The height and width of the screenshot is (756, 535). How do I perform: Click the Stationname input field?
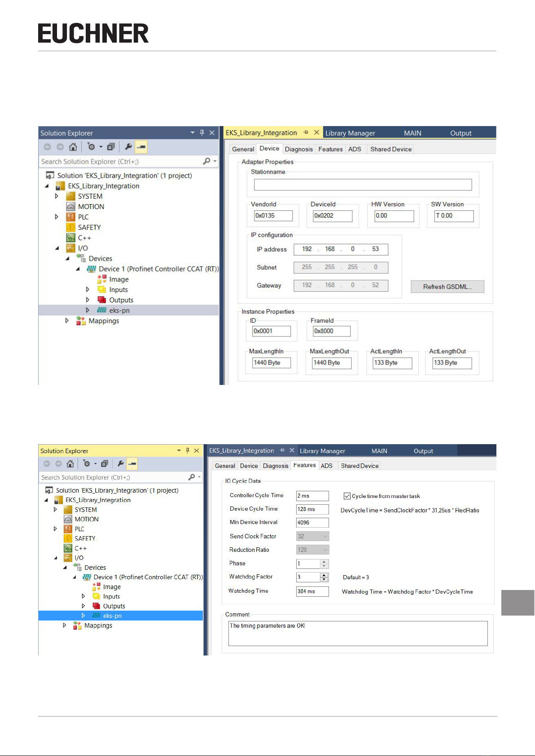(363, 184)
